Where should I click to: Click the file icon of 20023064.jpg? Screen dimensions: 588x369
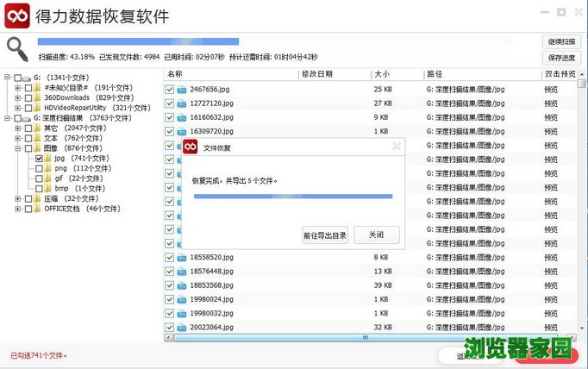[181, 327]
